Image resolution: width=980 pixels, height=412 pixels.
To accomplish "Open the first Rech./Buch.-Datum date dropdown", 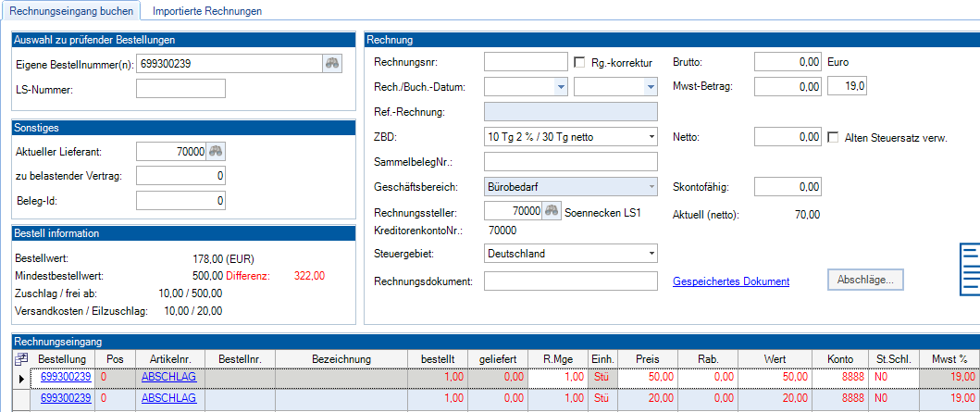I will (560, 87).
